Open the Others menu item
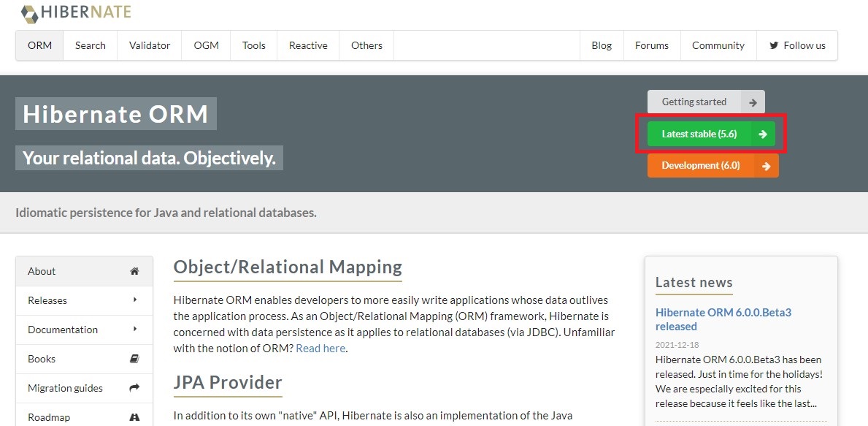The image size is (868, 426). [366, 45]
